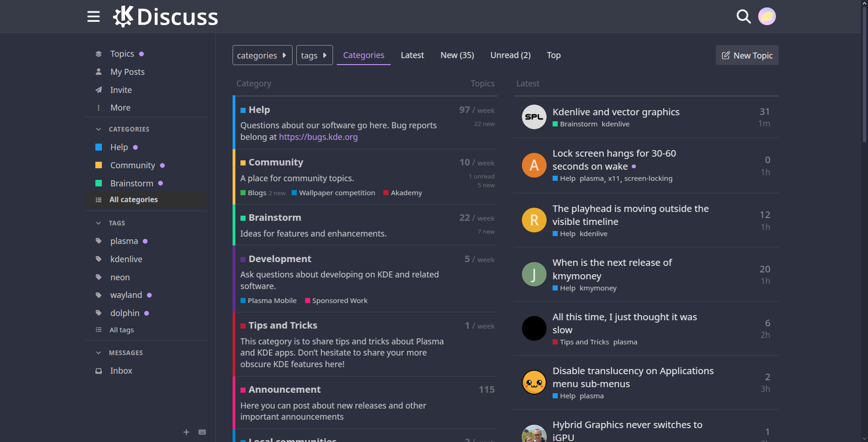The height and width of the screenshot is (442, 868).
Task: Switch to the Latest tab
Action: click(x=412, y=55)
